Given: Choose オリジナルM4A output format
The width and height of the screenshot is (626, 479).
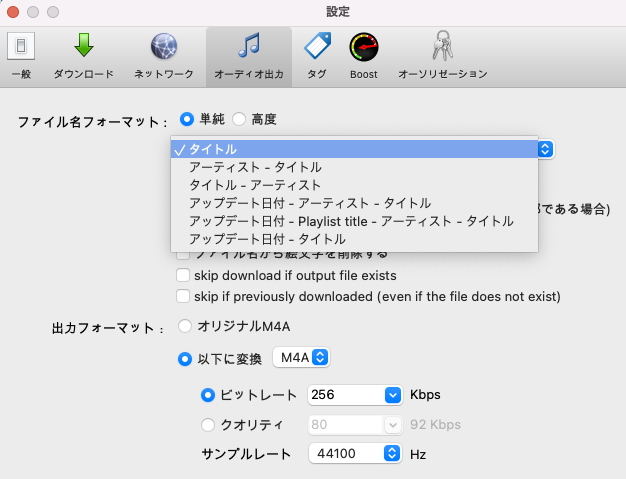Looking at the screenshot, I should [185, 326].
